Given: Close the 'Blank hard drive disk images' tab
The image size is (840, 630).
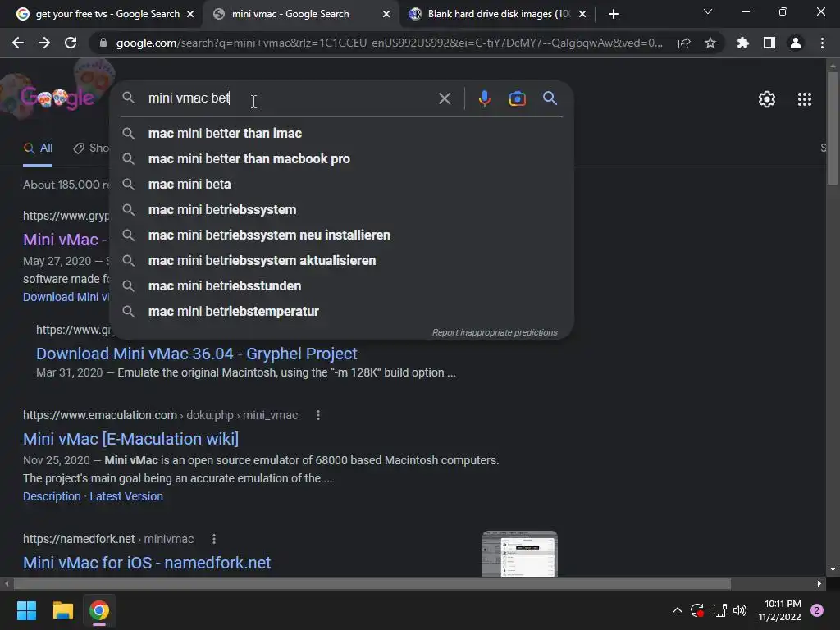Looking at the screenshot, I should click(582, 14).
